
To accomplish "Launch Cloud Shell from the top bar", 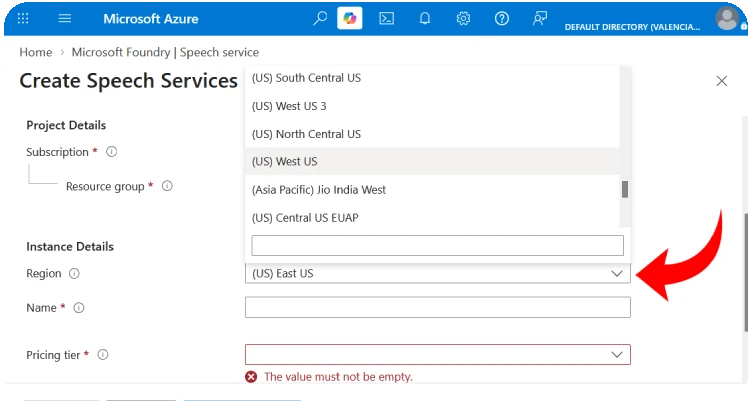I will (386, 19).
